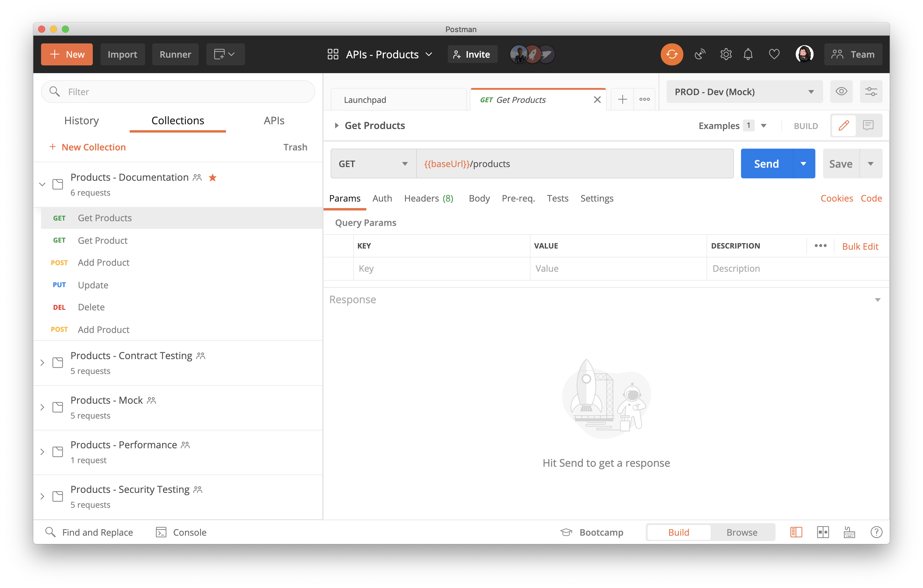Image resolution: width=923 pixels, height=588 pixels.
Task: Select the pencil edit mode icon
Action: [843, 125]
